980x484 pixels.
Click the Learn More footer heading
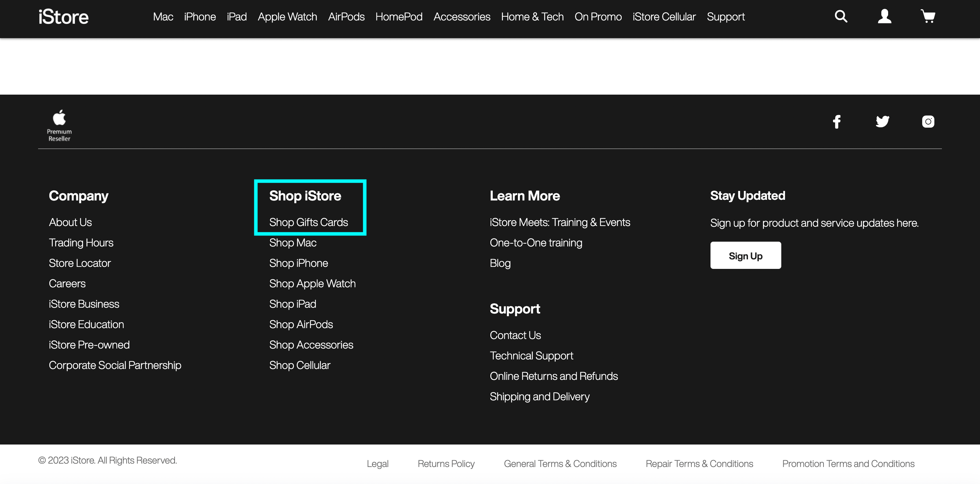coord(525,196)
